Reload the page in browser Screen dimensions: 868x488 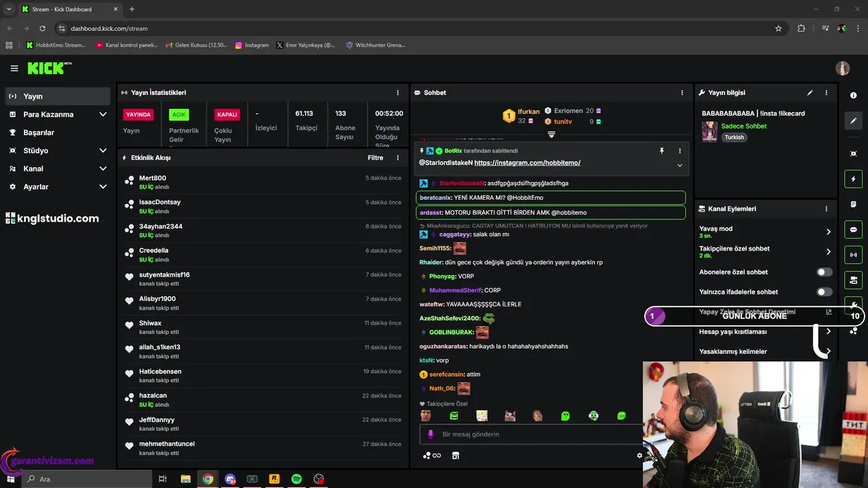tap(43, 28)
